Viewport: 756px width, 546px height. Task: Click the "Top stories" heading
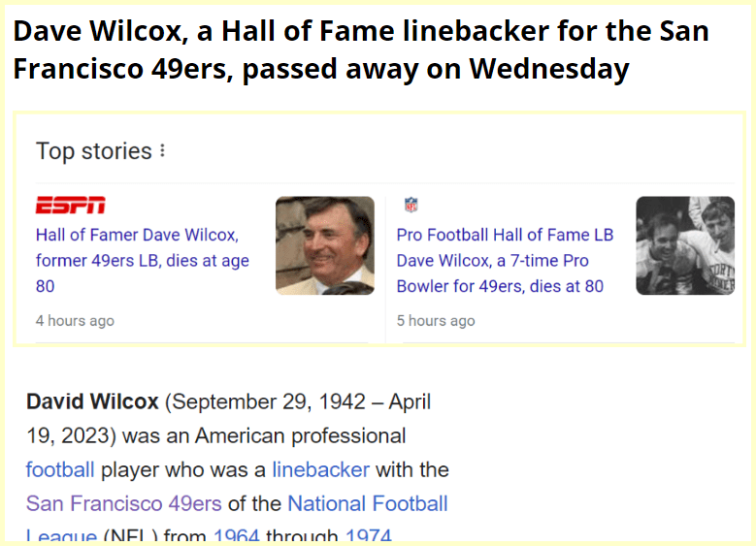click(x=93, y=151)
